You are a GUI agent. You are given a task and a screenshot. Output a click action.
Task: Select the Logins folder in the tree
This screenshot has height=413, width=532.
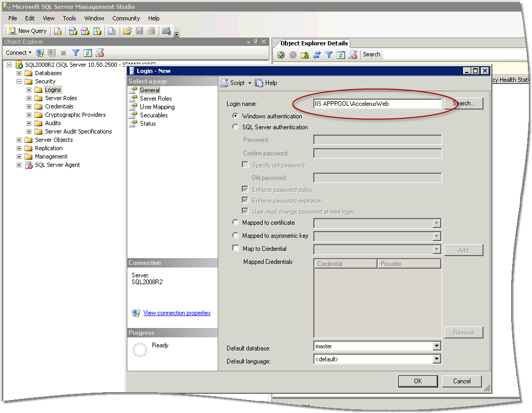[53, 90]
